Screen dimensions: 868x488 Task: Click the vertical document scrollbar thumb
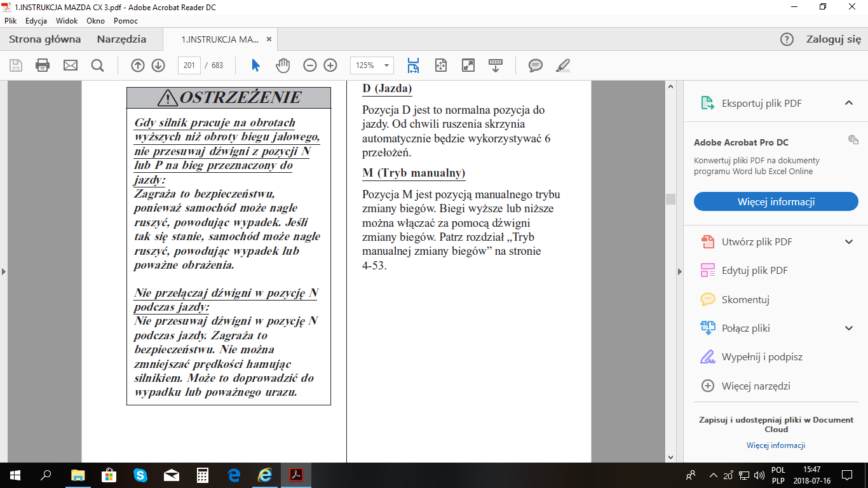point(670,199)
